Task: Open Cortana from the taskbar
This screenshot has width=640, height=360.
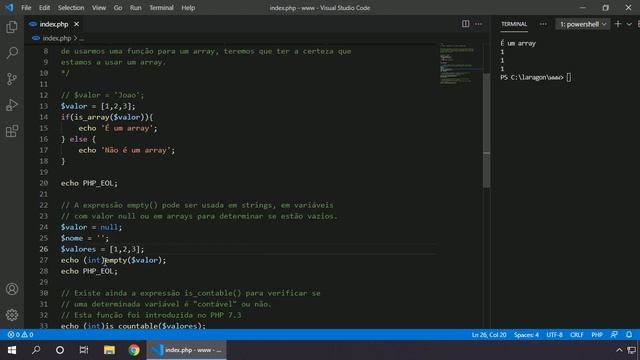Action: pyautogui.click(x=60, y=350)
